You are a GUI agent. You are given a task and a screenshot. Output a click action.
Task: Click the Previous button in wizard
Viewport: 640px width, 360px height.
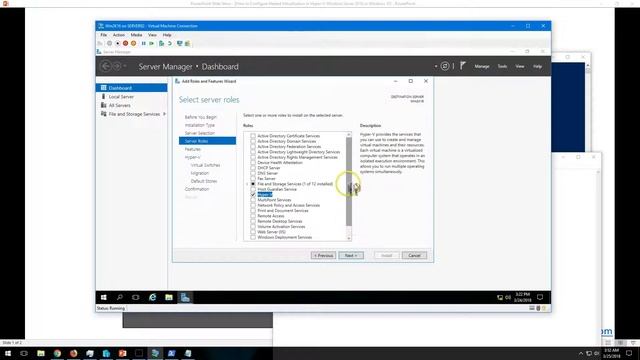pos(323,256)
